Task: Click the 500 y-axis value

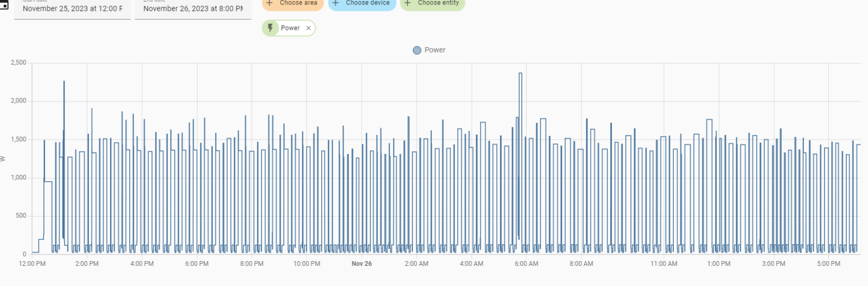Action: click(21, 216)
